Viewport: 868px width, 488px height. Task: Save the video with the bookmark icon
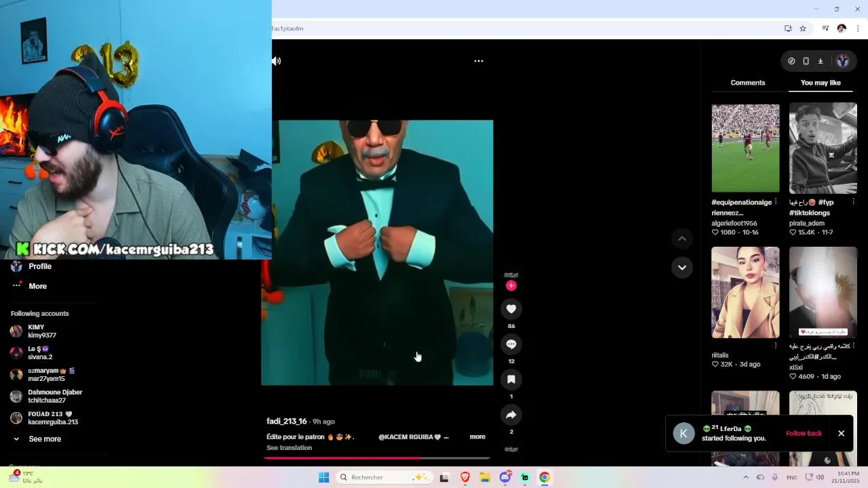coord(511,380)
